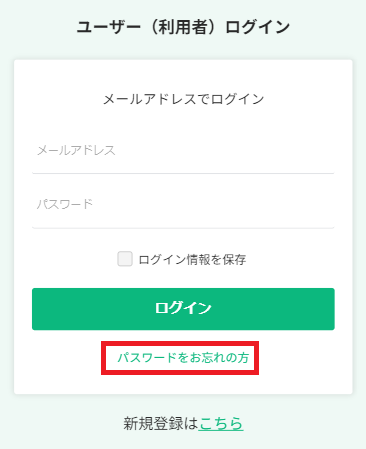Submit the form with the ログイン button
This screenshot has width=366, height=449.
183,309
